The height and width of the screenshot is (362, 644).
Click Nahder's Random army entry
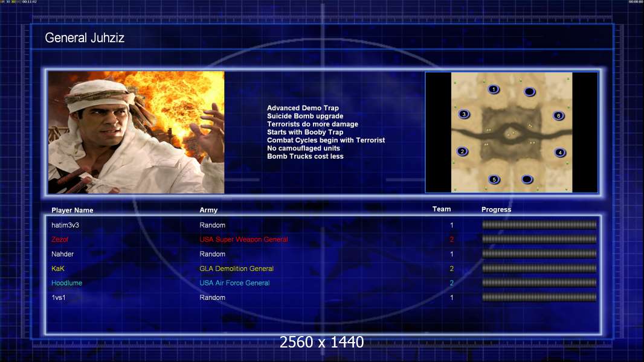[x=212, y=254]
